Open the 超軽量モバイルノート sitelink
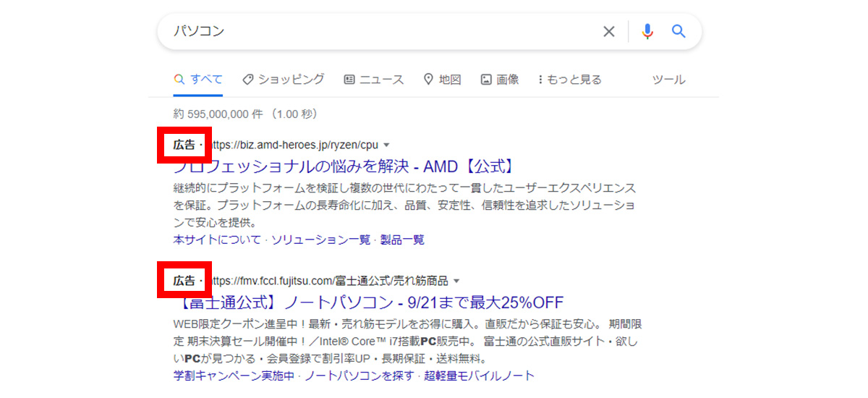 (480, 376)
